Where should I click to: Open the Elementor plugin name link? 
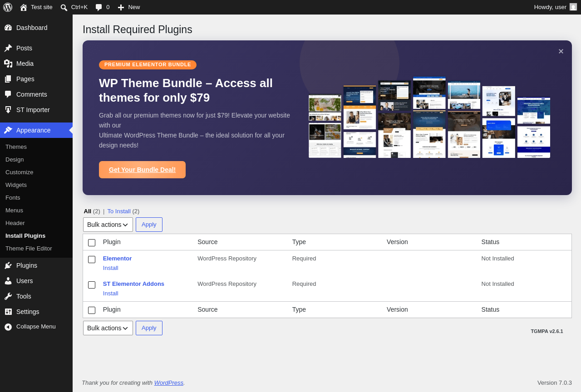118,258
